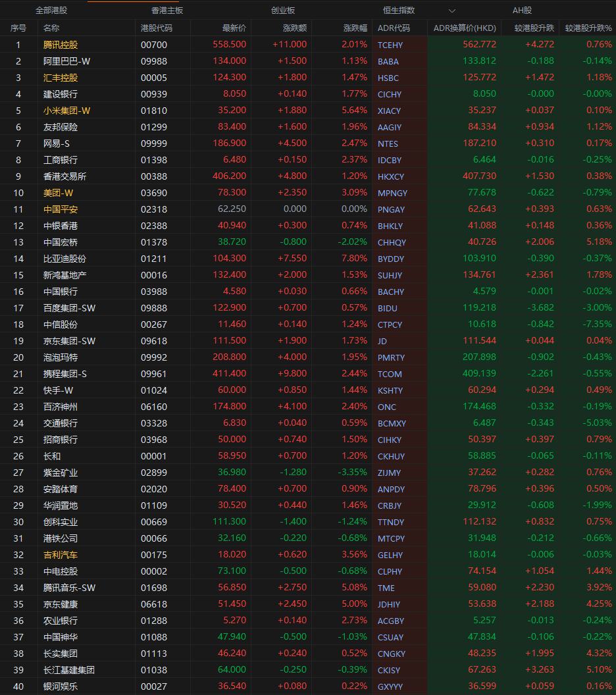Select the 腾讯音乐-SW stock name
This screenshot has height=695, width=616.
(x=69, y=588)
